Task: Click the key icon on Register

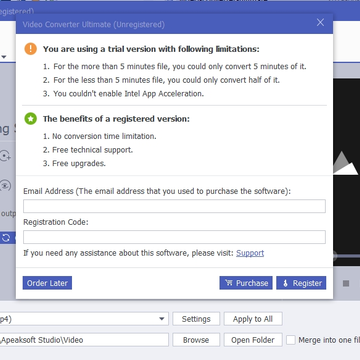Action: click(285, 283)
